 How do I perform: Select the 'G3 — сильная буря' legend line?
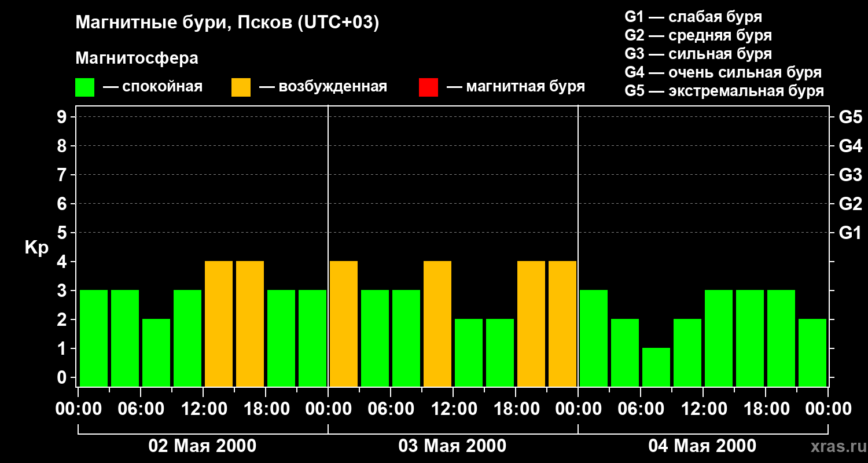click(x=698, y=54)
